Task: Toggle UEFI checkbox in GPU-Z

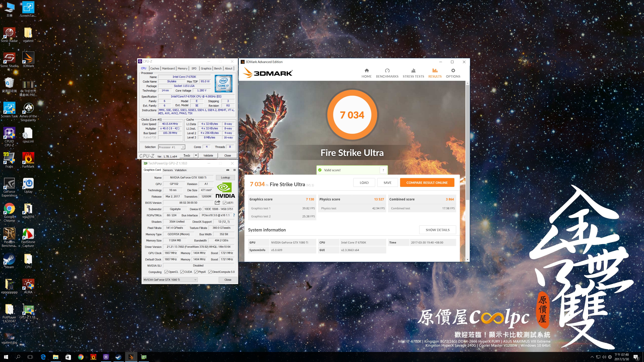Action: tap(225, 203)
